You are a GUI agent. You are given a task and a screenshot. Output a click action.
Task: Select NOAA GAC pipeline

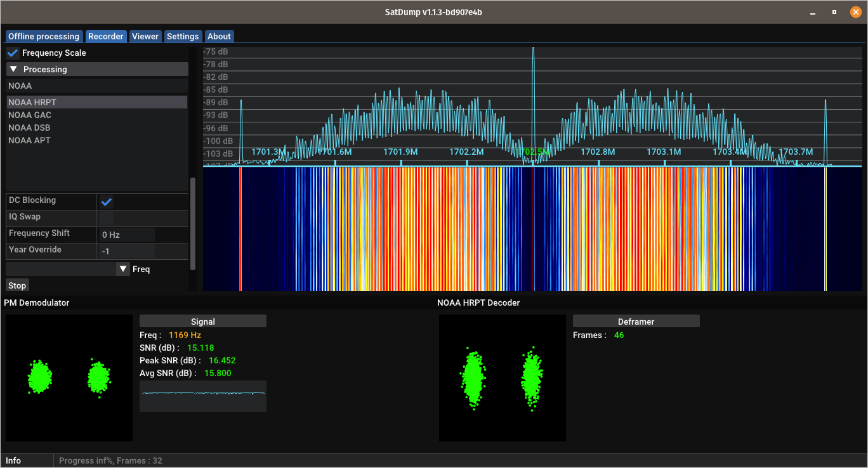97,115
